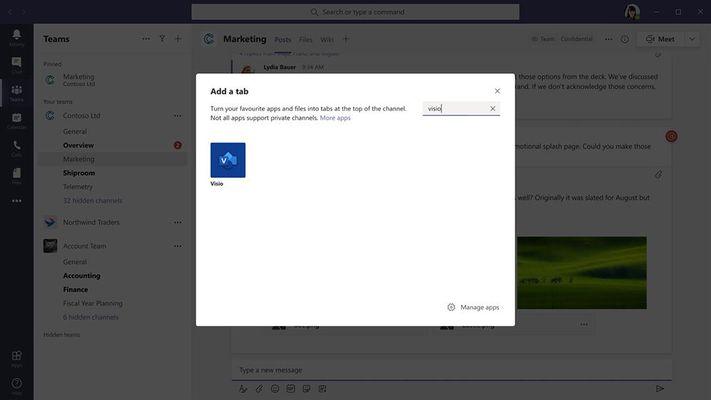Open the Fiscal Year Planning channel
This screenshot has height=400, width=711.
pyautogui.click(x=93, y=303)
